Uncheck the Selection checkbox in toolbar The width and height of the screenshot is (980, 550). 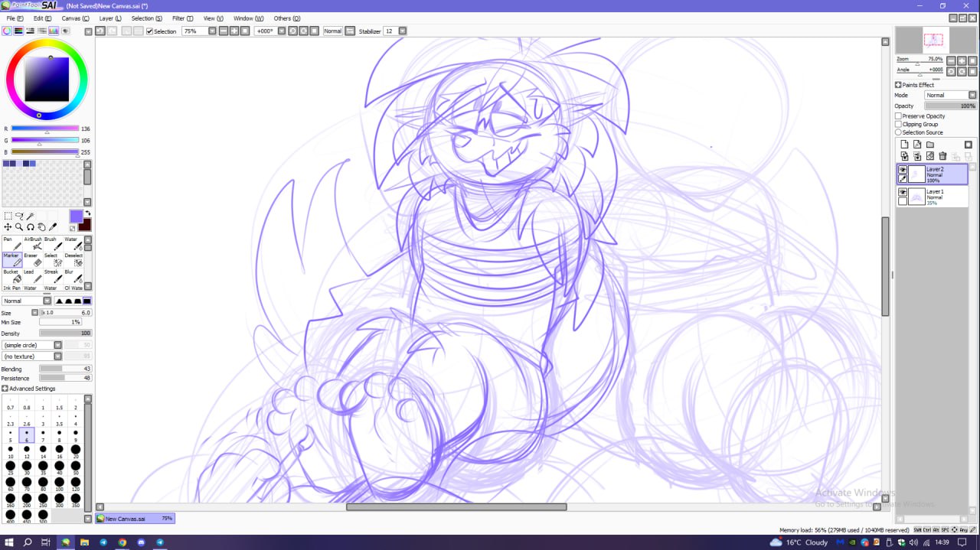tap(150, 31)
